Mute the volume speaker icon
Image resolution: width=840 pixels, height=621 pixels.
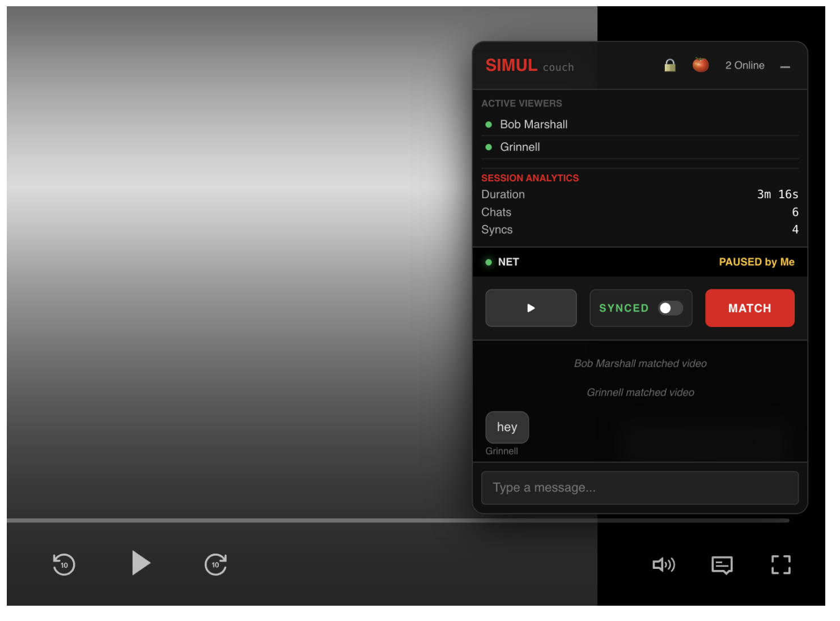[x=664, y=564]
